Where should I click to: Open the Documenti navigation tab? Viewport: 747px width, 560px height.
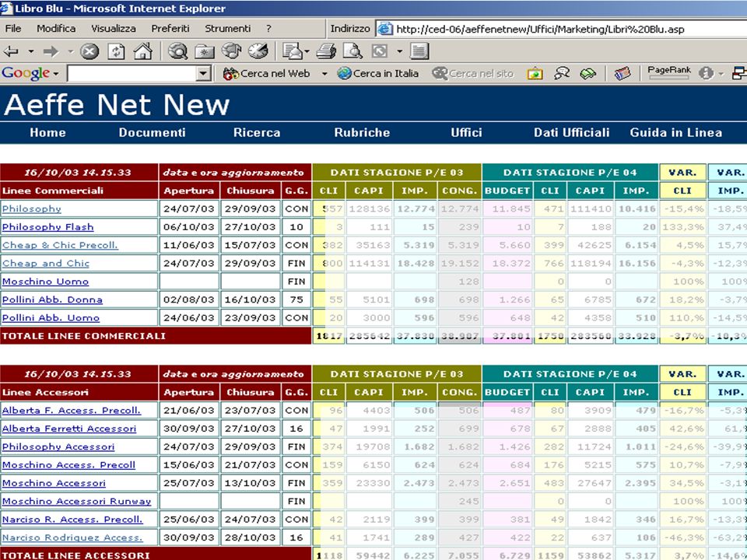click(x=152, y=132)
